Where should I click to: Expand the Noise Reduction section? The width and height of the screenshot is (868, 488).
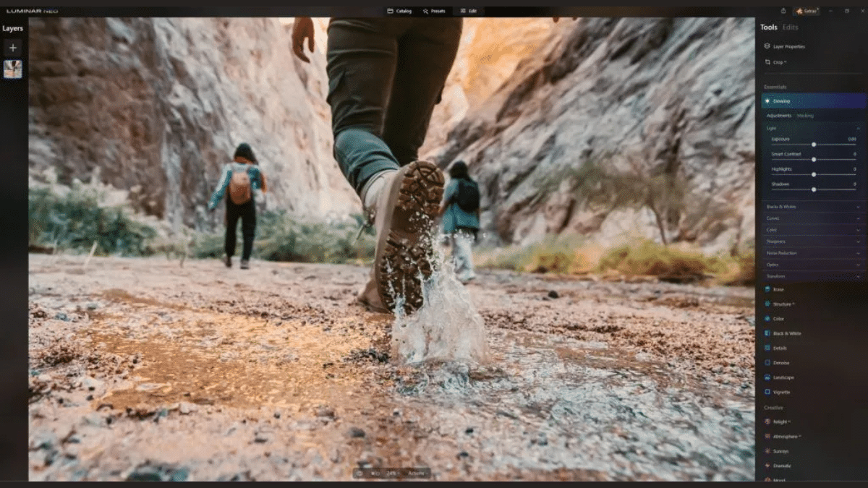(x=810, y=252)
